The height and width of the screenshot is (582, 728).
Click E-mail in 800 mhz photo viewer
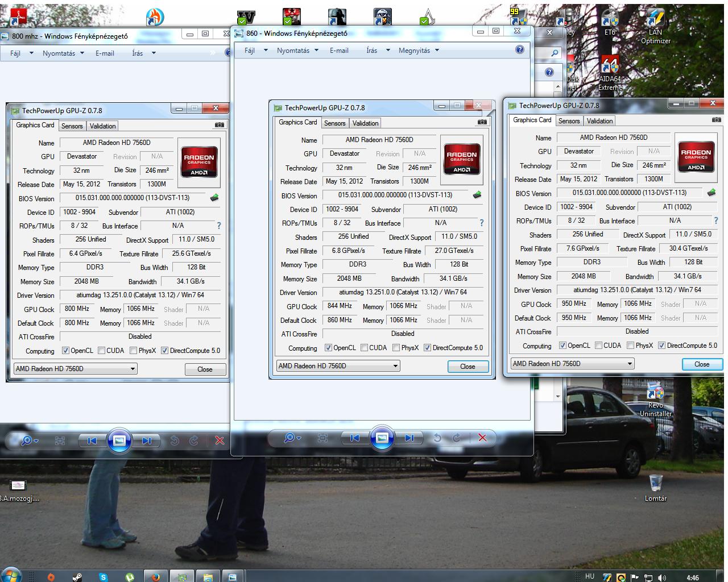click(105, 53)
